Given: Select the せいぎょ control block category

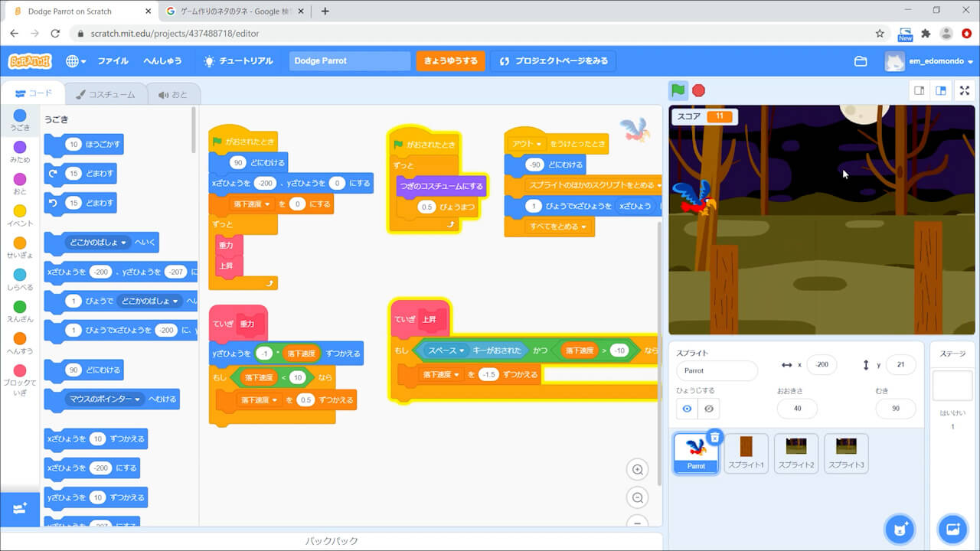Looking at the screenshot, I should [x=20, y=248].
